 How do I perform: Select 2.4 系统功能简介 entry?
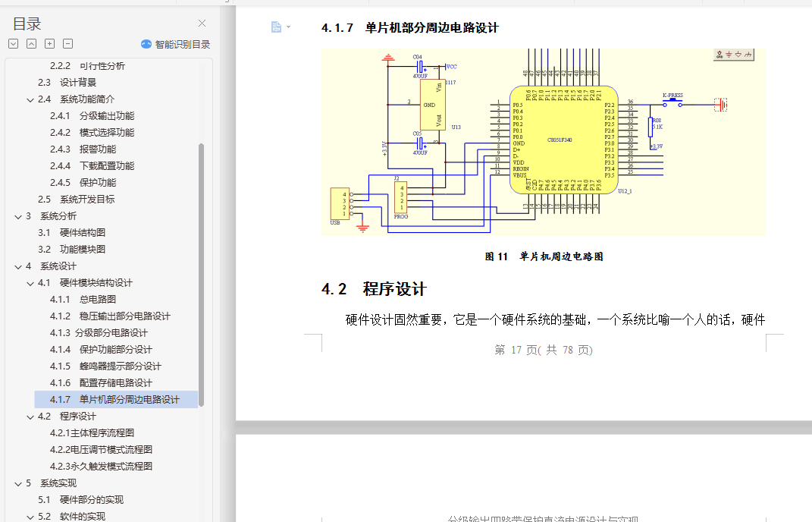pyautogui.click(x=76, y=99)
